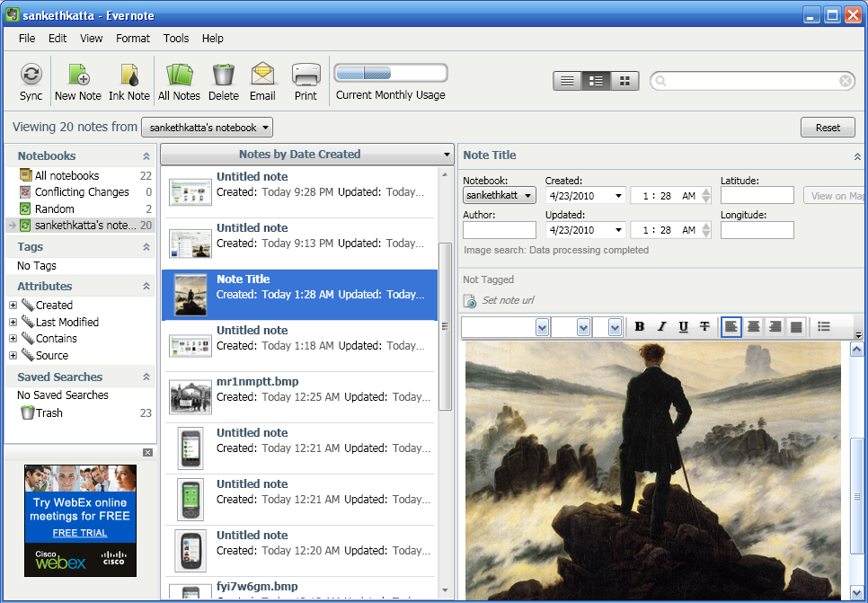Screen dimensions: 868x603
Task: Click the Reset button
Action: tap(828, 128)
